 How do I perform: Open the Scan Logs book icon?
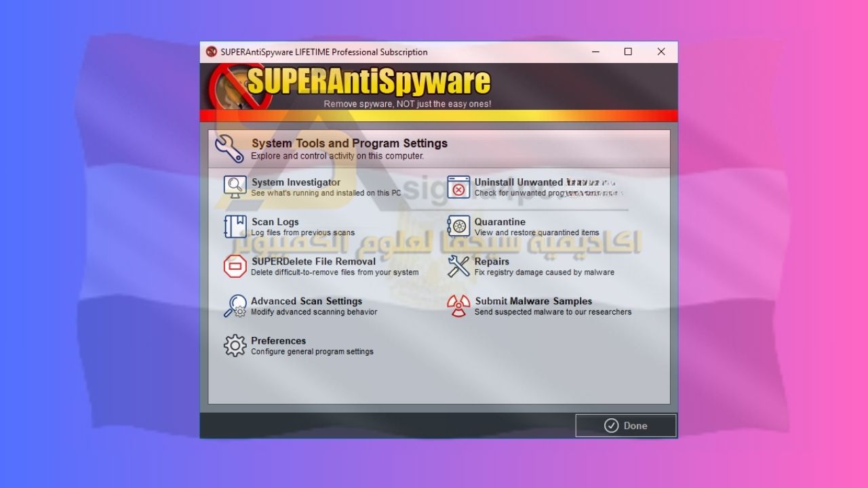coord(235,226)
